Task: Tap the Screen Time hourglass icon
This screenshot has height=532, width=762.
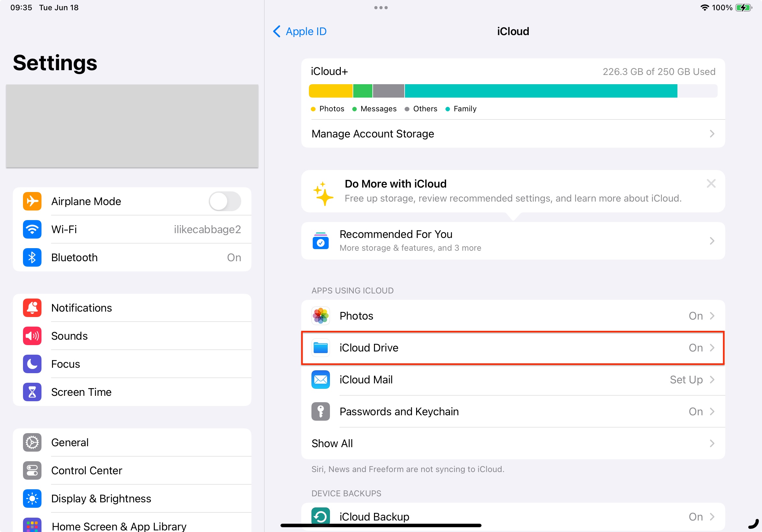Action: [x=32, y=392]
